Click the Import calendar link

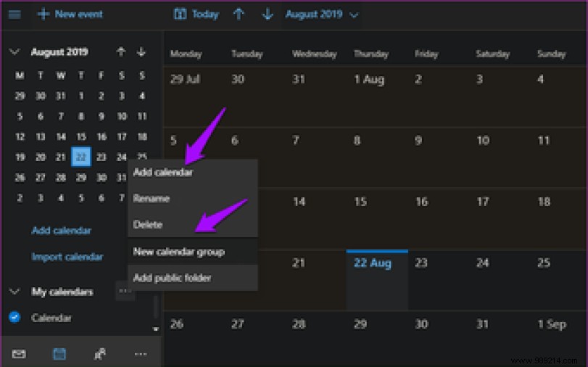(x=67, y=257)
